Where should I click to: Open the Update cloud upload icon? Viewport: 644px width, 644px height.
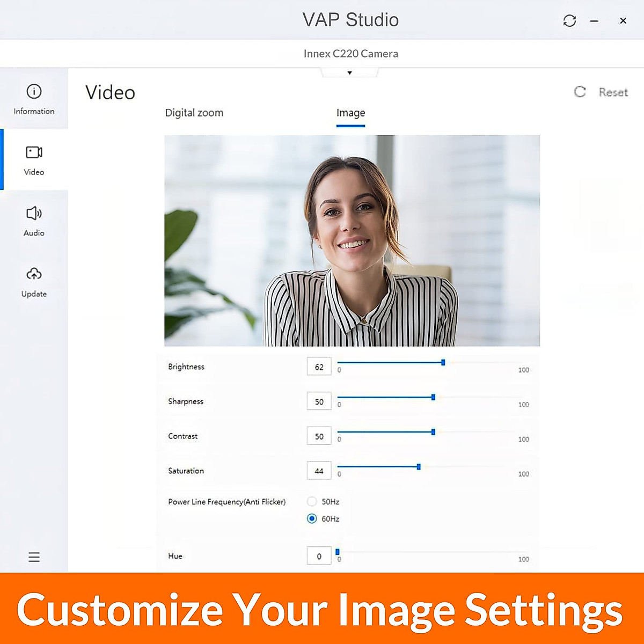[34, 274]
